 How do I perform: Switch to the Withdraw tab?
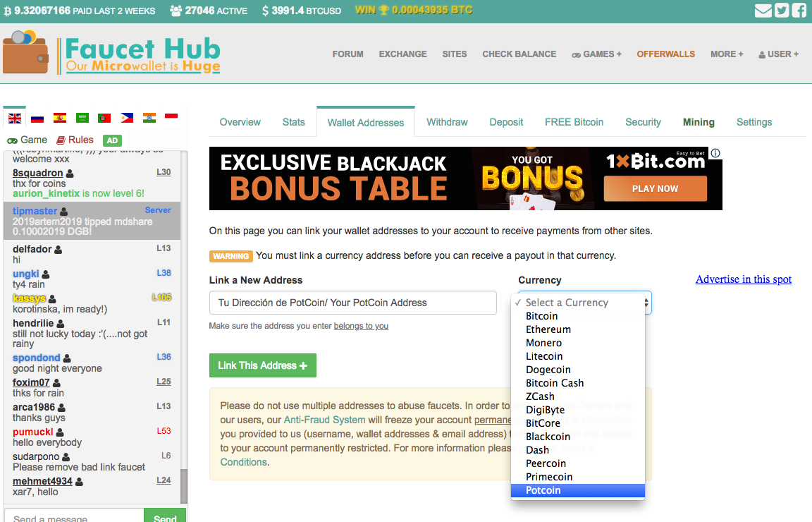click(x=447, y=122)
